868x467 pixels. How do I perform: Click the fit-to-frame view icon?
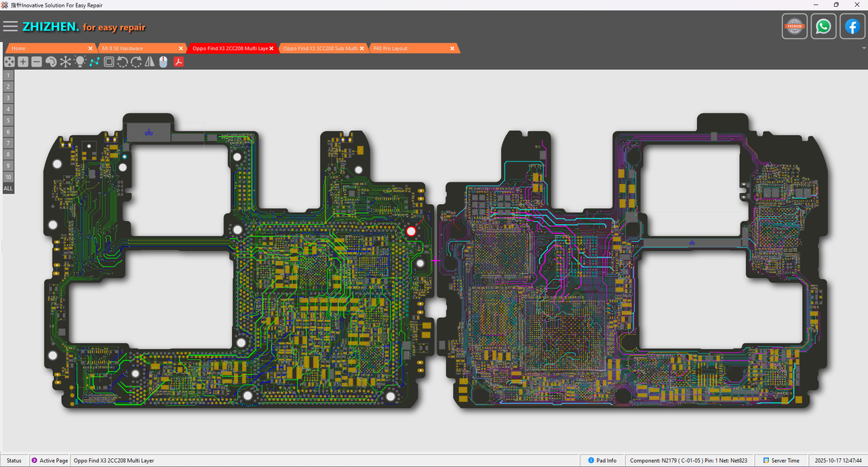pyautogui.click(x=108, y=62)
